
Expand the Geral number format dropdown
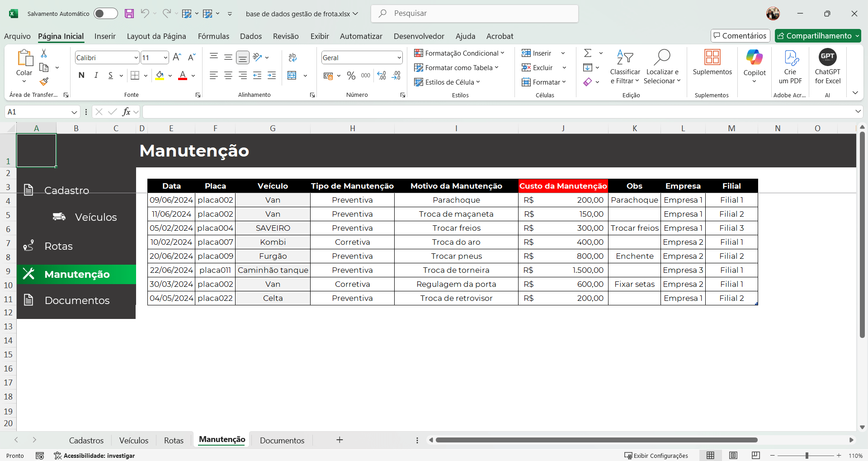[399, 57]
